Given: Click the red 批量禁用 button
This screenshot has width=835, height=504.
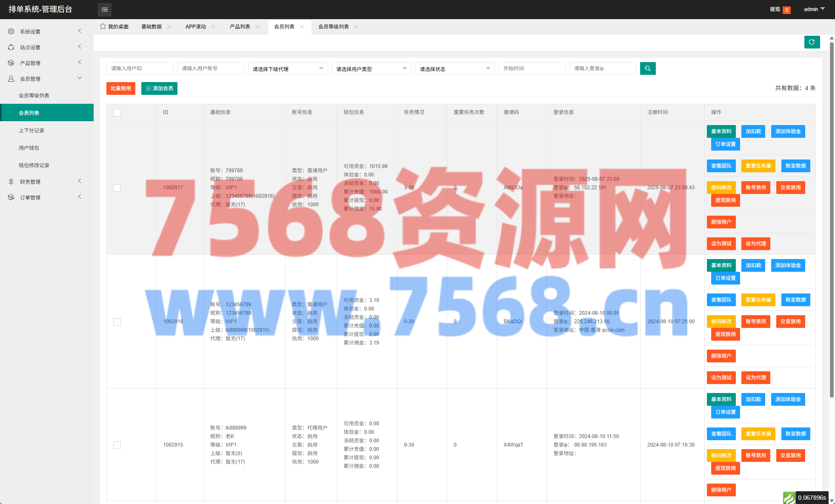Looking at the screenshot, I should tap(120, 88).
